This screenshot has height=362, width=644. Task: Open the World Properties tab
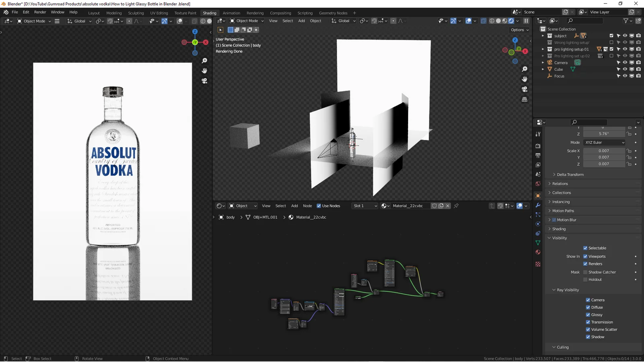point(538,184)
